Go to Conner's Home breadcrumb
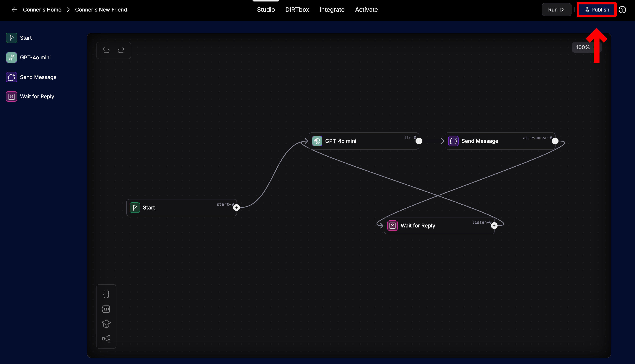 pos(42,10)
